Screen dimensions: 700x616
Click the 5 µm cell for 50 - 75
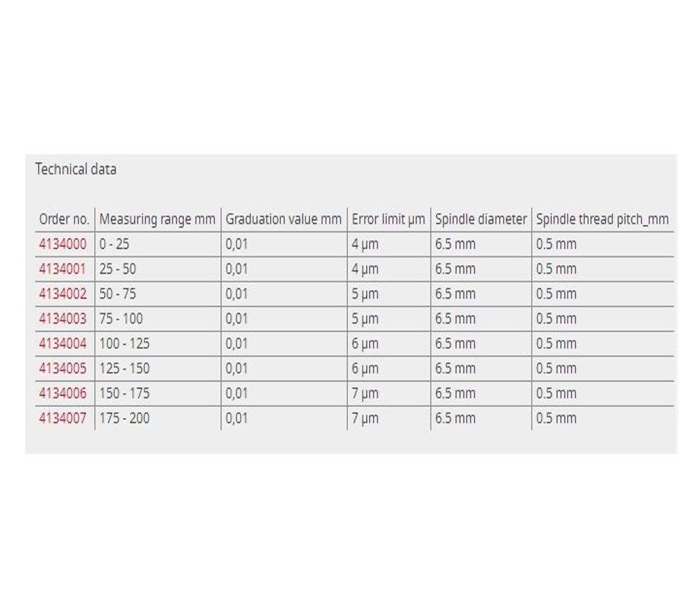coord(365,294)
